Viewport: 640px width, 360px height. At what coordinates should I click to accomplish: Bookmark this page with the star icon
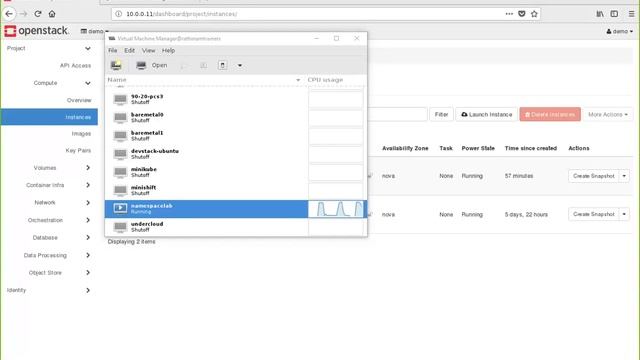[x=534, y=14]
